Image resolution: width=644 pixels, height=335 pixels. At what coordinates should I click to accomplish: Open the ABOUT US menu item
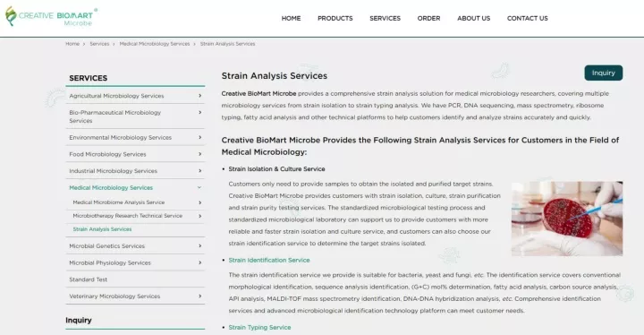pyautogui.click(x=473, y=19)
